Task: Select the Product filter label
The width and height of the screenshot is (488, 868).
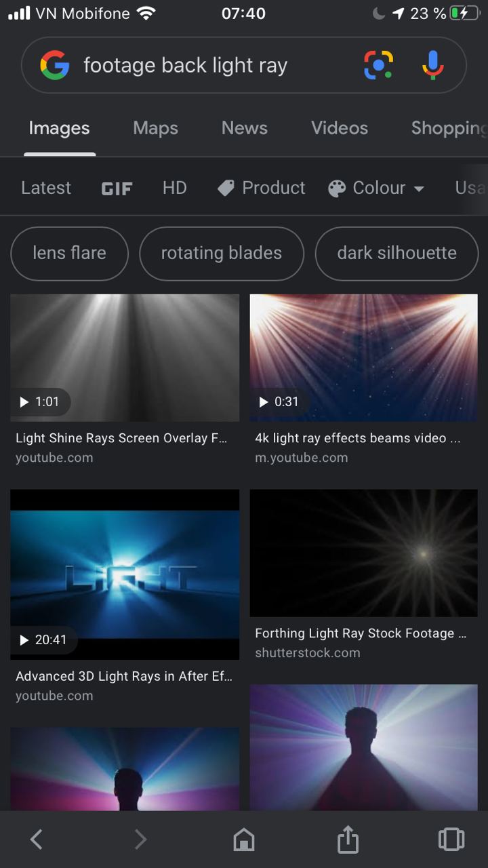Action: [x=274, y=188]
